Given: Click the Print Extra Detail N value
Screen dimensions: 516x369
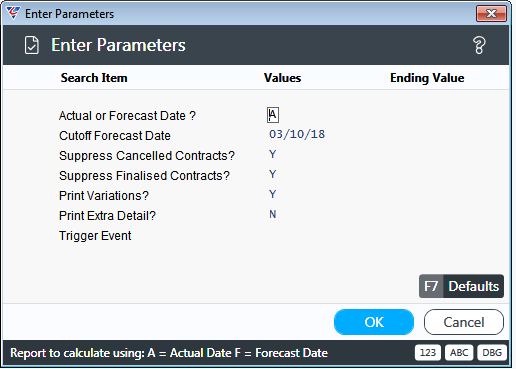Looking at the screenshot, I should click(273, 214).
